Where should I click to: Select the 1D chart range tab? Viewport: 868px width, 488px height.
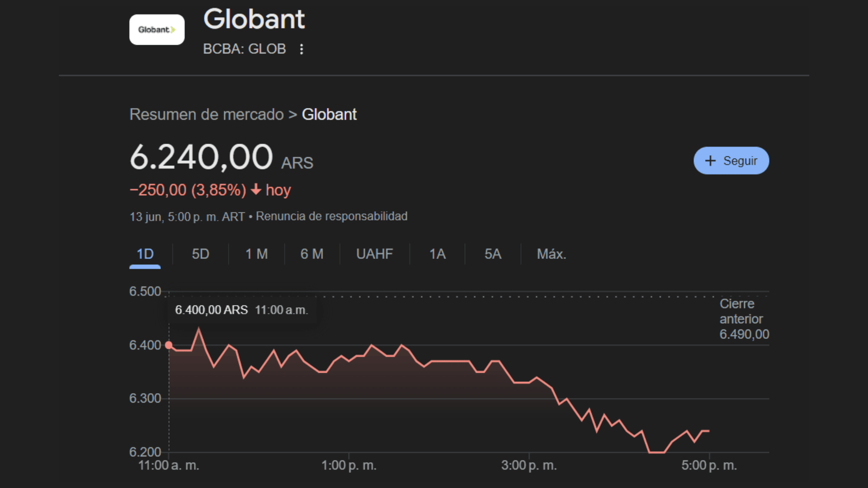(x=145, y=254)
